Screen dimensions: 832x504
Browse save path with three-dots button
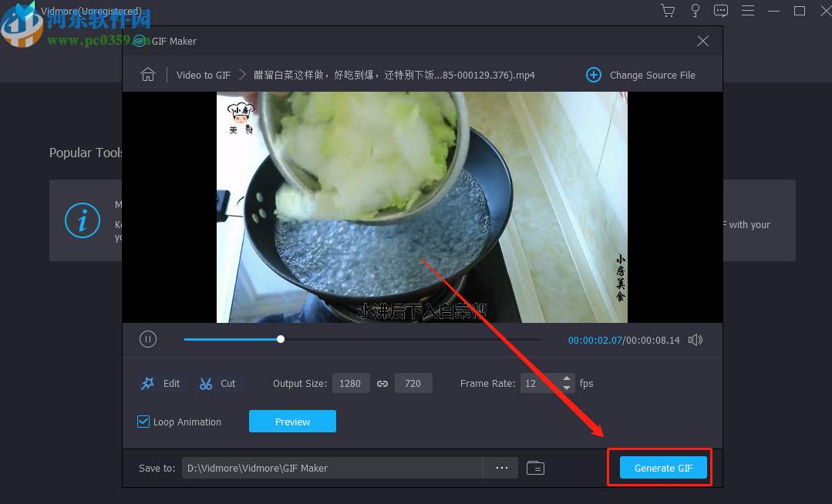tap(501, 468)
